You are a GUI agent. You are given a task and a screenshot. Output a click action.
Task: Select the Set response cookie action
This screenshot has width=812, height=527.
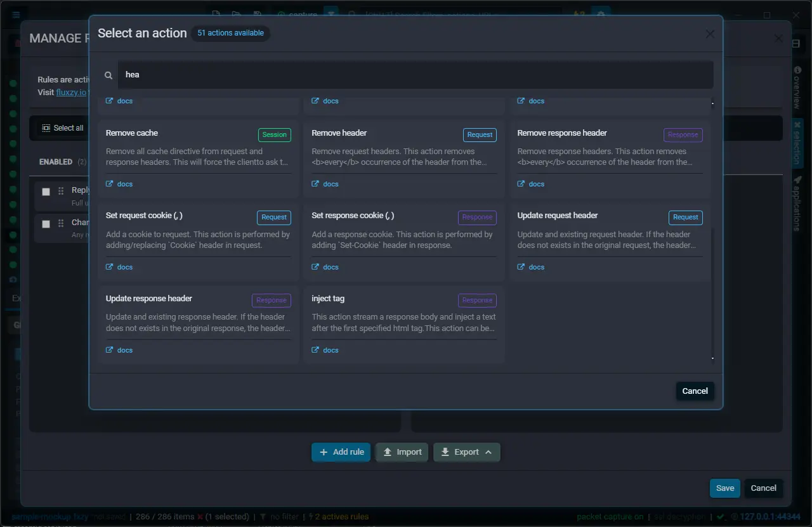tap(404, 242)
